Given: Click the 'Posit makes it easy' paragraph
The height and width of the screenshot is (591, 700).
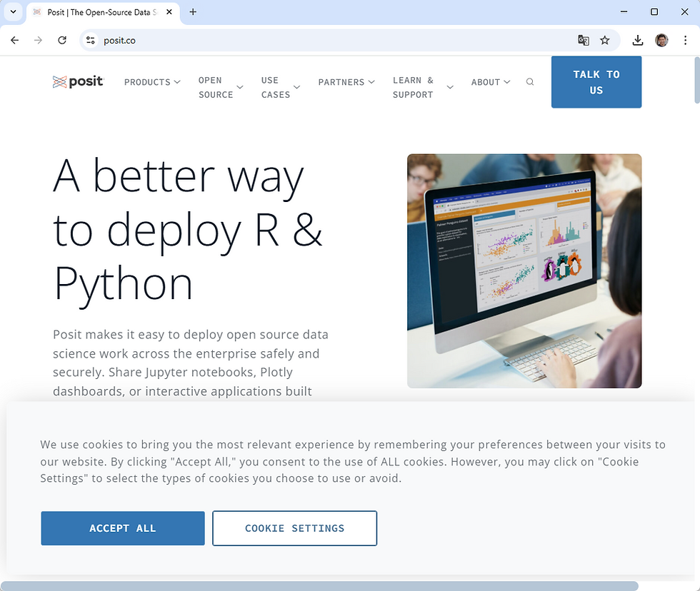Looking at the screenshot, I should pyautogui.click(x=191, y=363).
